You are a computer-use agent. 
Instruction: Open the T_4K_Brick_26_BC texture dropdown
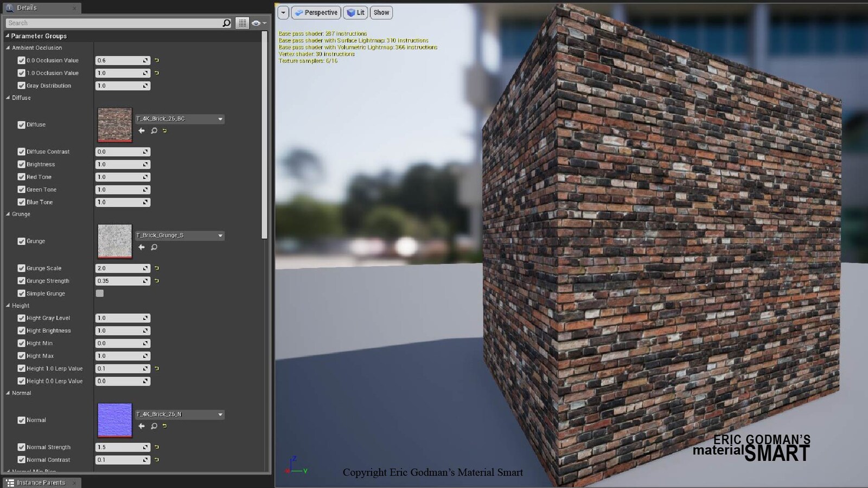point(220,119)
